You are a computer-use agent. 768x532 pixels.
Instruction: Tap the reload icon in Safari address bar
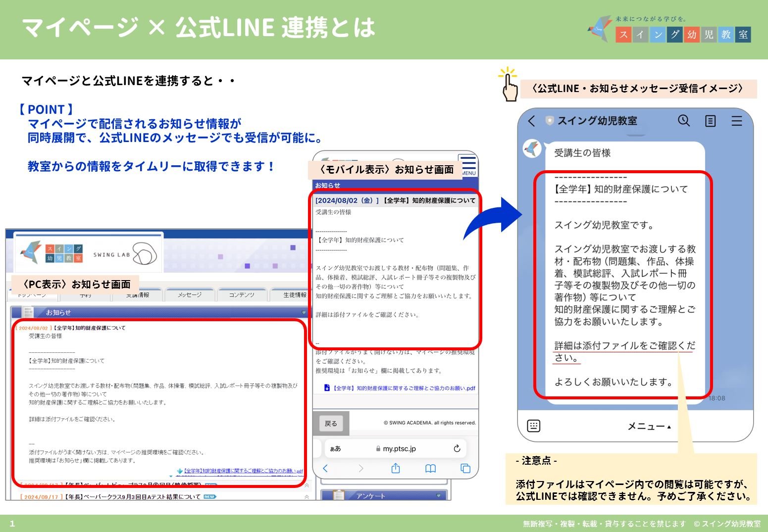point(457,448)
